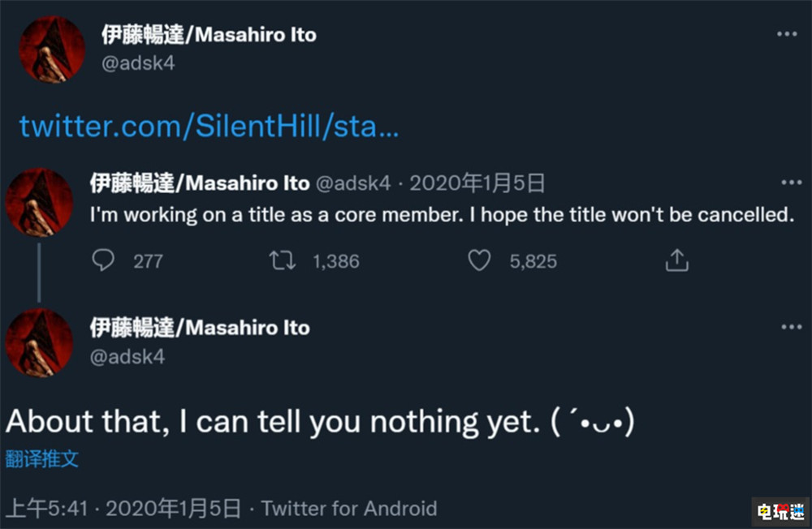Click the avatar next to the core member tweet
Image resolution: width=812 pixels, height=529 pixels.
pyautogui.click(x=39, y=202)
